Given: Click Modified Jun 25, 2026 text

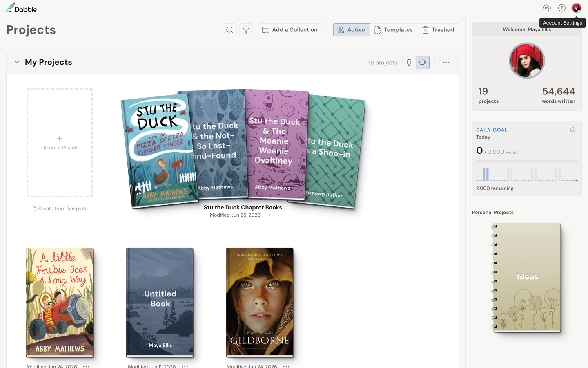Looking at the screenshot, I should (235, 215).
